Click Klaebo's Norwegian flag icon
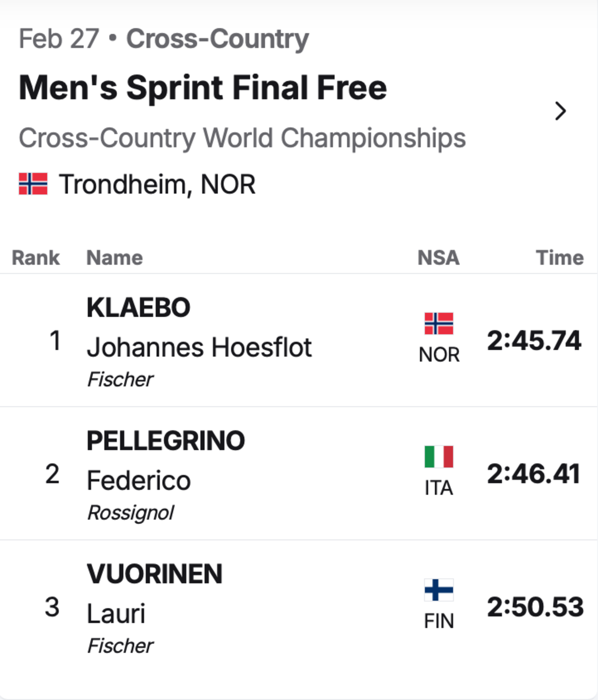 [439, 323]
